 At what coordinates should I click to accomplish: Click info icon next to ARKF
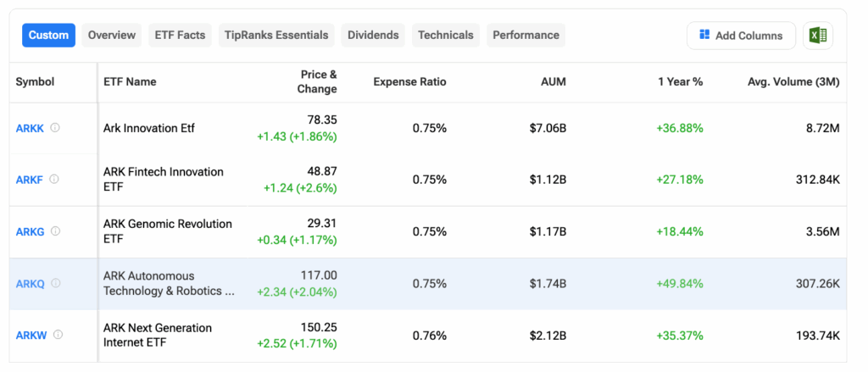pos(54,180)
